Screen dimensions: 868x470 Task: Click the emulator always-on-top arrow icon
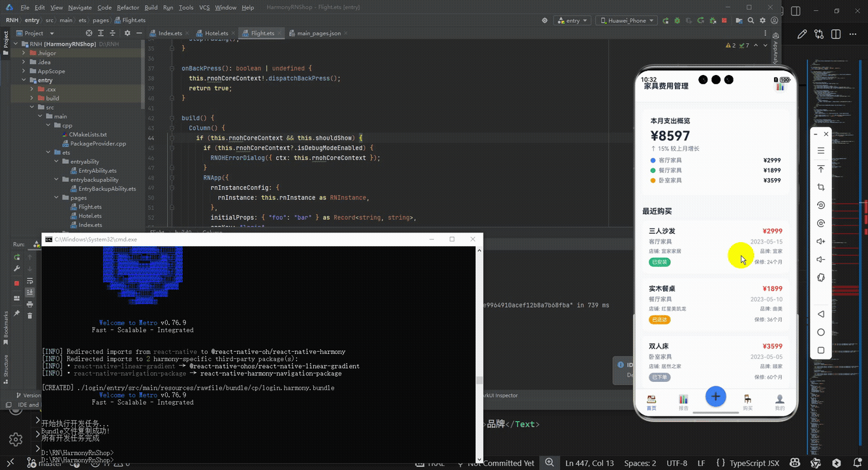821,169
